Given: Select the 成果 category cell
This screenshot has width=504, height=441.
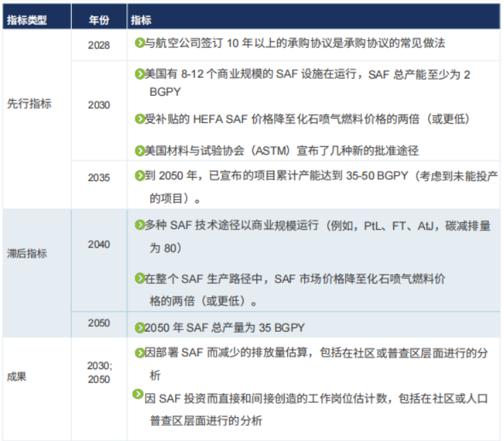Looking at the screenshot, I should 37,389.
